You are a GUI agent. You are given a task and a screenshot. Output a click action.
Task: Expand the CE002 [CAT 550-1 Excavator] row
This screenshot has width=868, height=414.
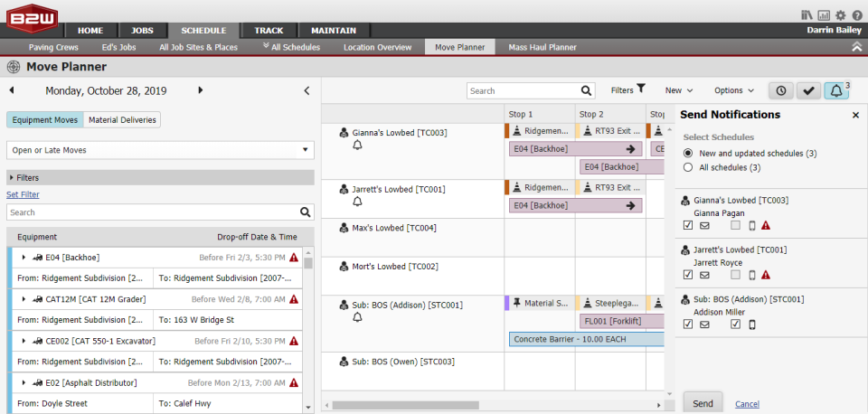(24, 341)
